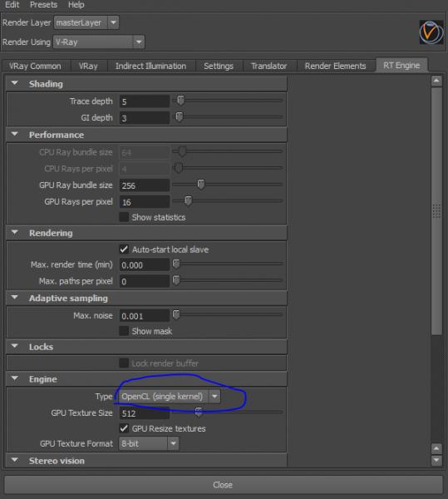Click the vertical scrollbar thumb
The width and height of the screenshot is (448, 499).
436,211
